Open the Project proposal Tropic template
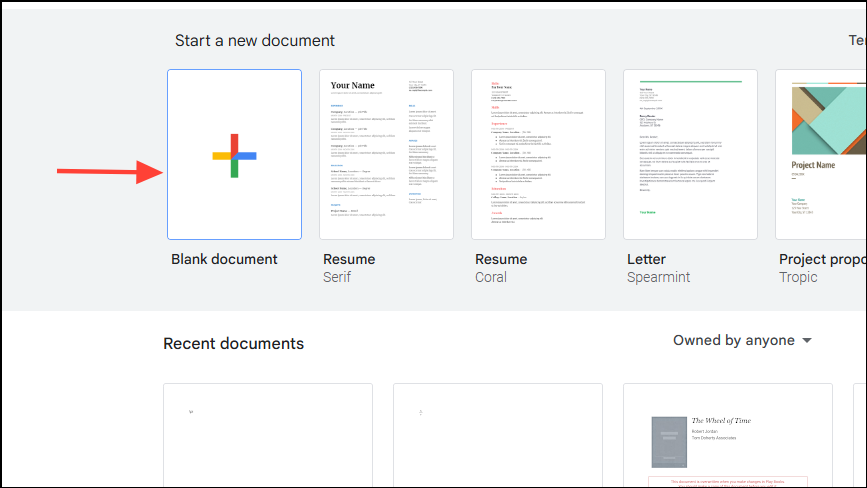Screen dimensions: 867x488 coord(821,154)
